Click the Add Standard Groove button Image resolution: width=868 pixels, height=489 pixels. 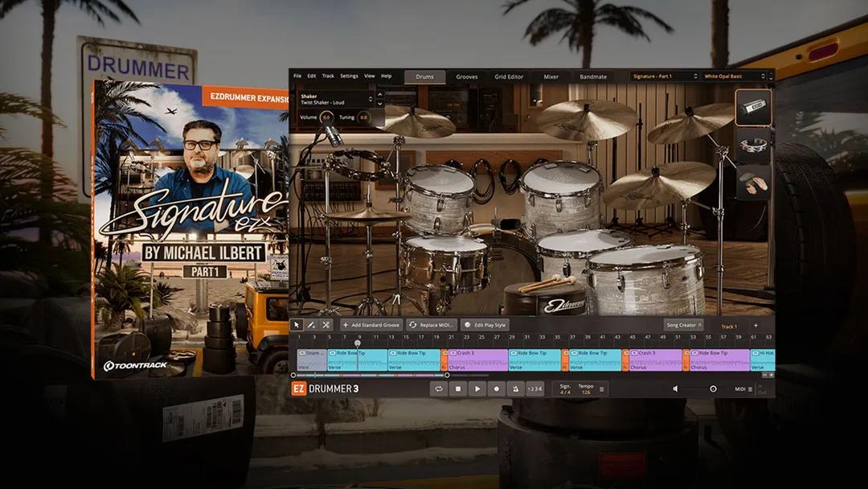371,325
